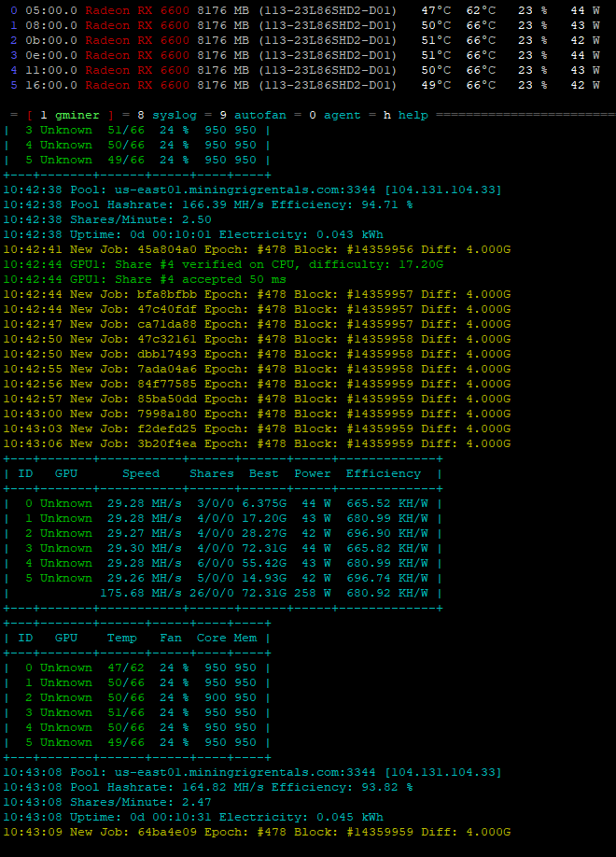Click total shares 26/0/0
616x857 pixels.
(x=212, y=593)
